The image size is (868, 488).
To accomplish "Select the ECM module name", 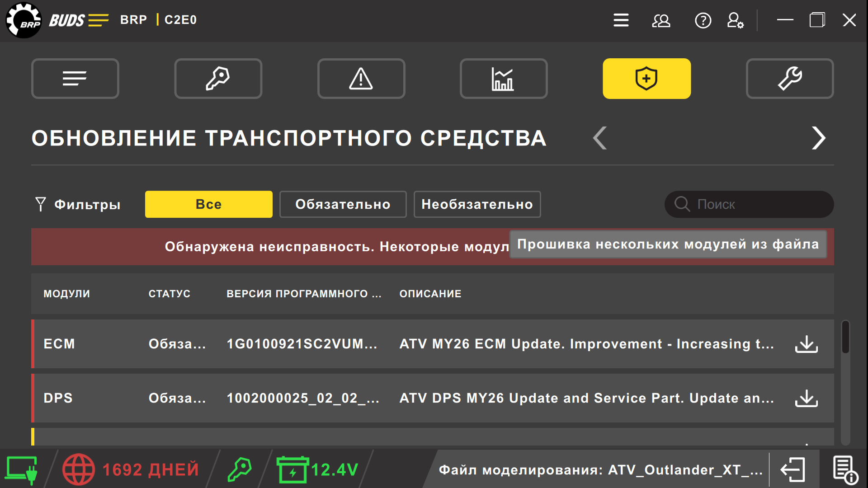I will click(59, 344).
